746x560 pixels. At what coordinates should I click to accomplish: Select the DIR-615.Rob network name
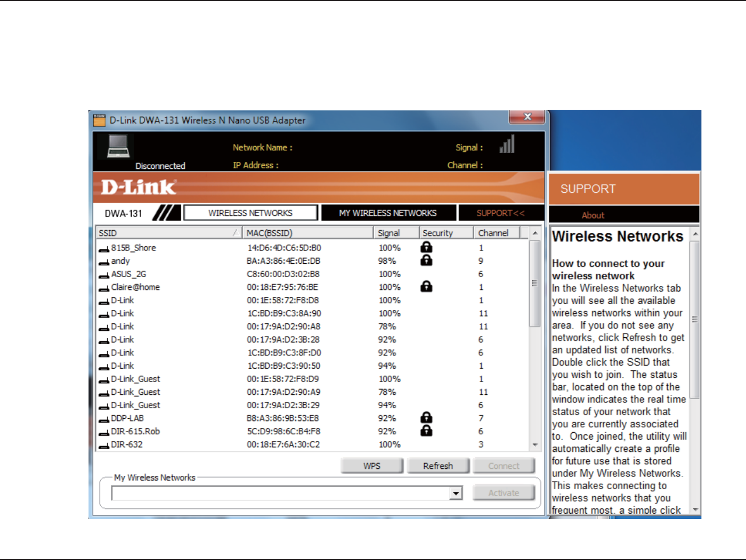click(135, 431)
